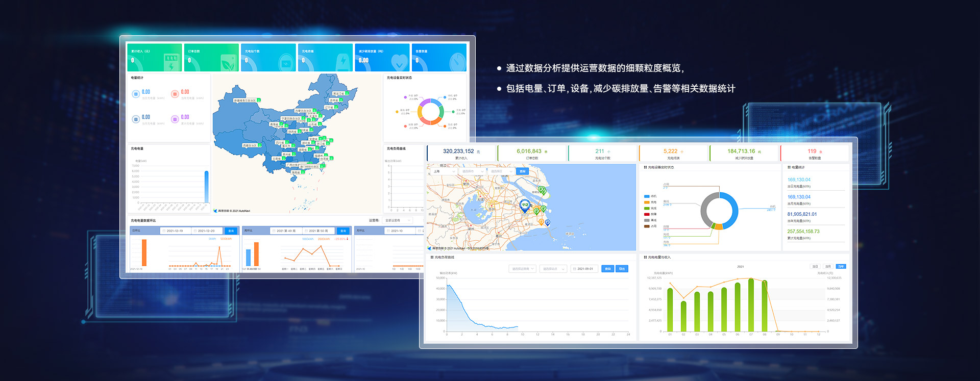
Task: Click the heart icon on 减少碳排放量 card
Action: click(x=399, y=63)
